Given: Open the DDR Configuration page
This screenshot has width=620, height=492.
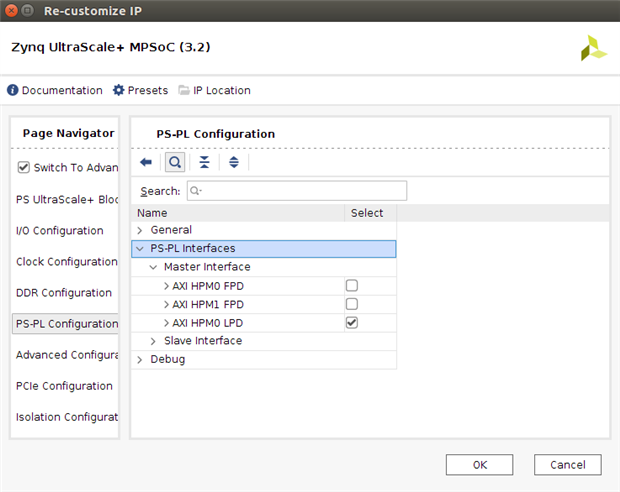Looking at the screenshot, I should 64,293.
